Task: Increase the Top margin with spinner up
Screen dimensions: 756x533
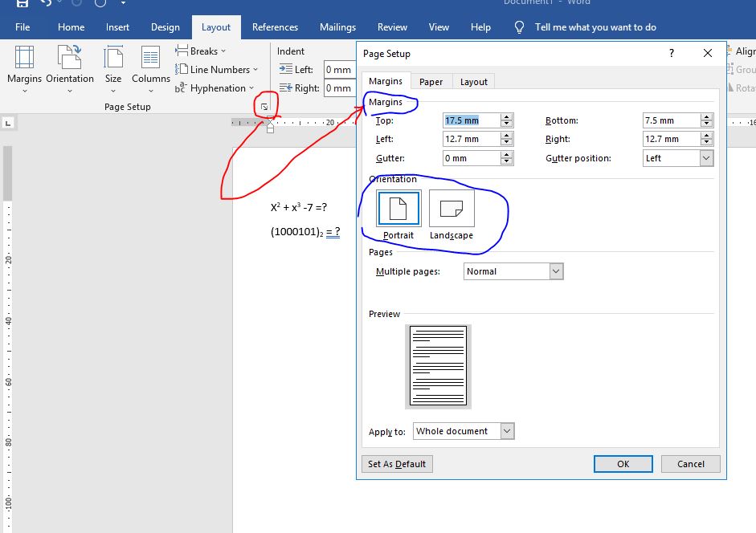Action: 506,117
